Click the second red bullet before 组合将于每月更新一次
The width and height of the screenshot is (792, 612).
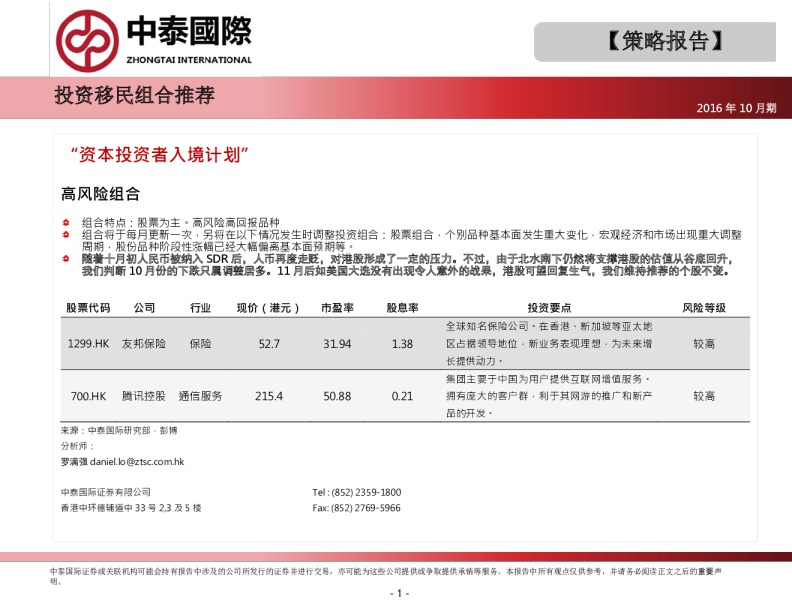pos(66,233)
